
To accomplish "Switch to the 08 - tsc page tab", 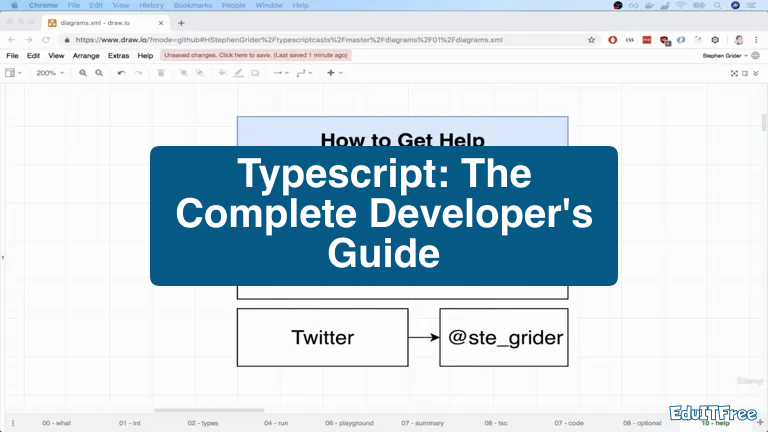I will coord(496,423).
